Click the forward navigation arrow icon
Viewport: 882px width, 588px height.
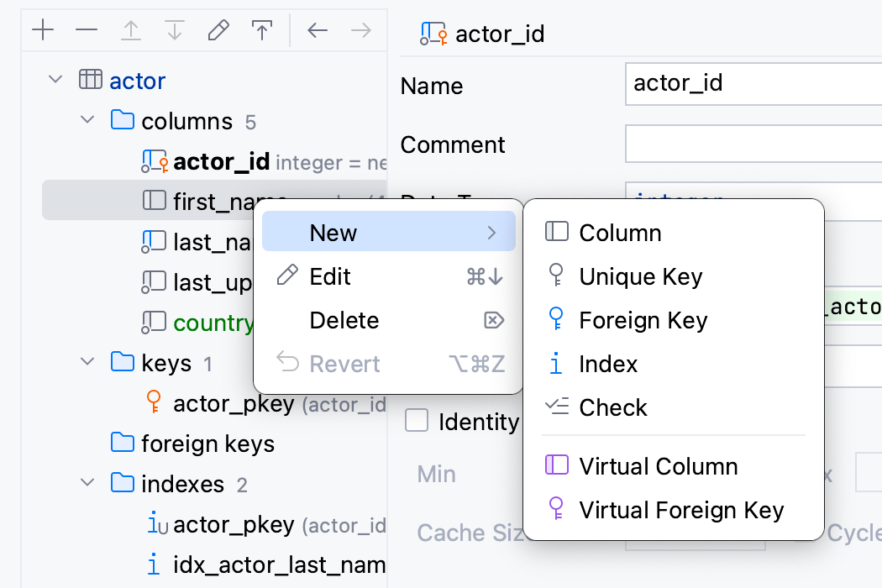(360, 30)
